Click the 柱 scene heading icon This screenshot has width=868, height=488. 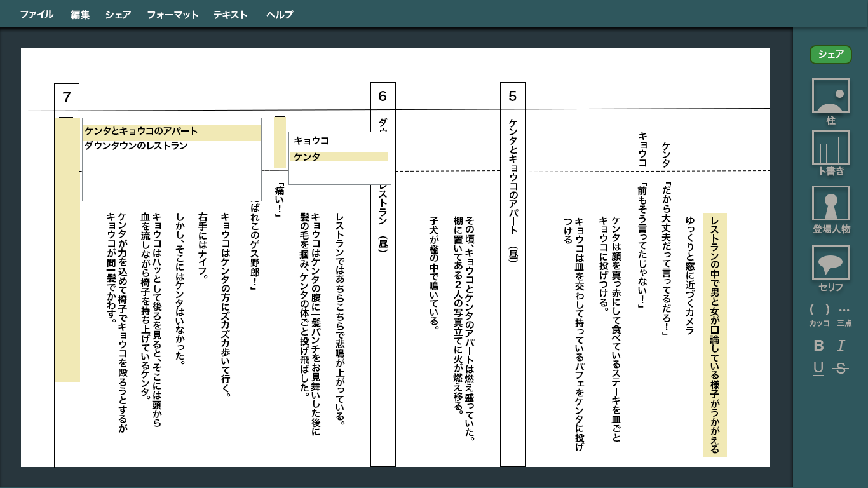[x=831, y=96]
